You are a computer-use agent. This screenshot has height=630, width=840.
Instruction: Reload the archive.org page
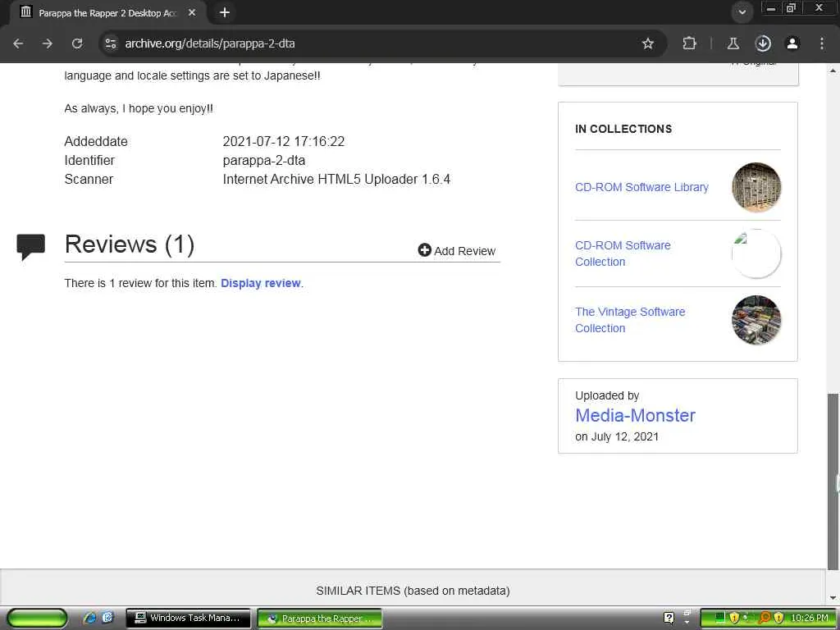point(77,43)
